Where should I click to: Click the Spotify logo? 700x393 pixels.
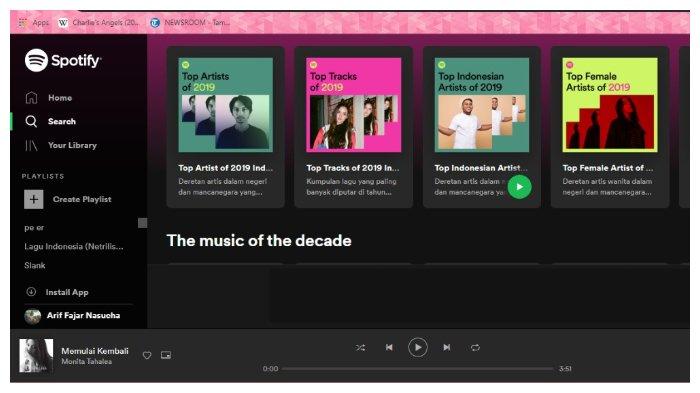62,60
